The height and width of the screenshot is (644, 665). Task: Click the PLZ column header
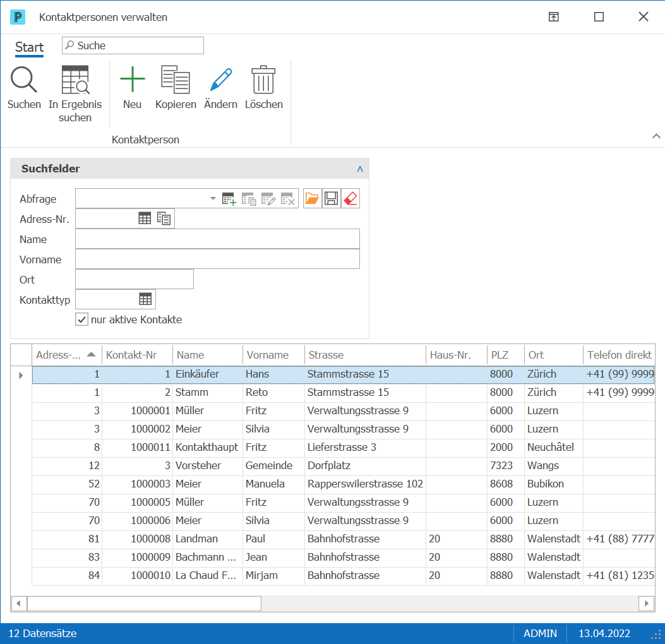tap(506, 355)
